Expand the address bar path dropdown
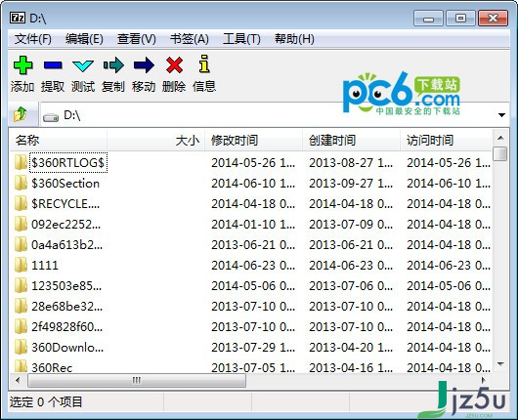Image resolution: width=518 pixels, height=420 pixels. point(501,115)
